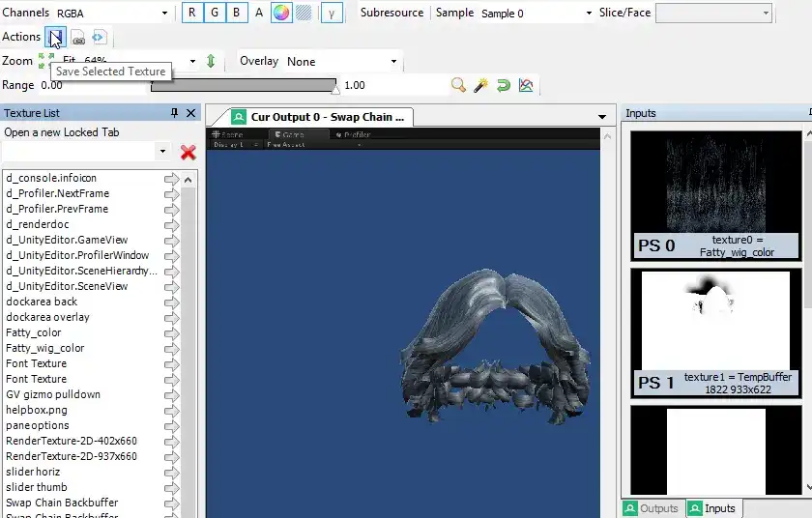Click the magic wand autofit range icon
The image size is (812, 518).
click(x=480, y=85)
